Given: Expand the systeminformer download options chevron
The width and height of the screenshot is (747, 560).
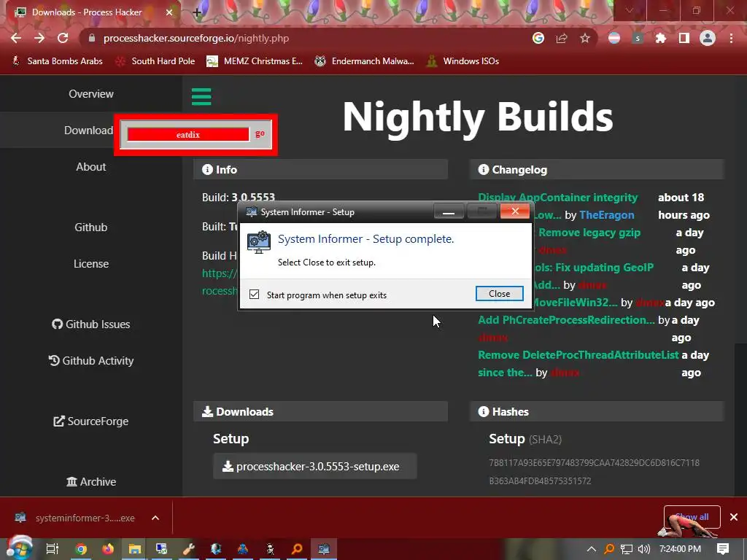Looking at the screenshot, I should [x=155, y=518].
